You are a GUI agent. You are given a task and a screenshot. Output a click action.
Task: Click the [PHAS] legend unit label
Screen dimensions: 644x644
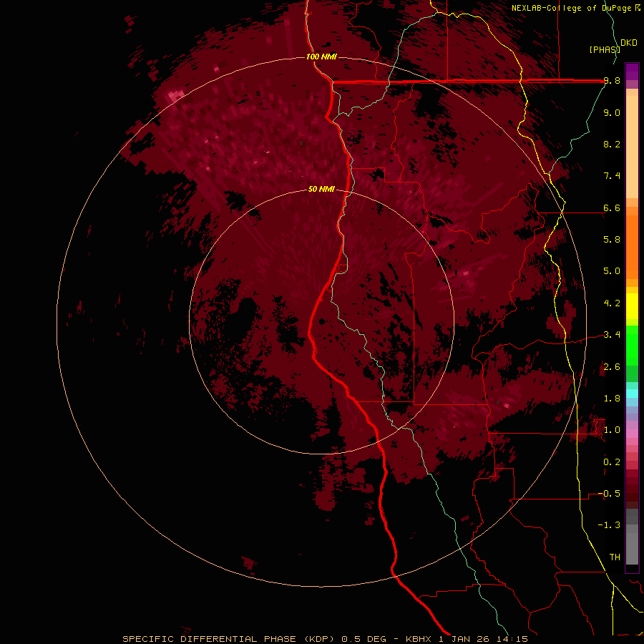tap(605, 49)
